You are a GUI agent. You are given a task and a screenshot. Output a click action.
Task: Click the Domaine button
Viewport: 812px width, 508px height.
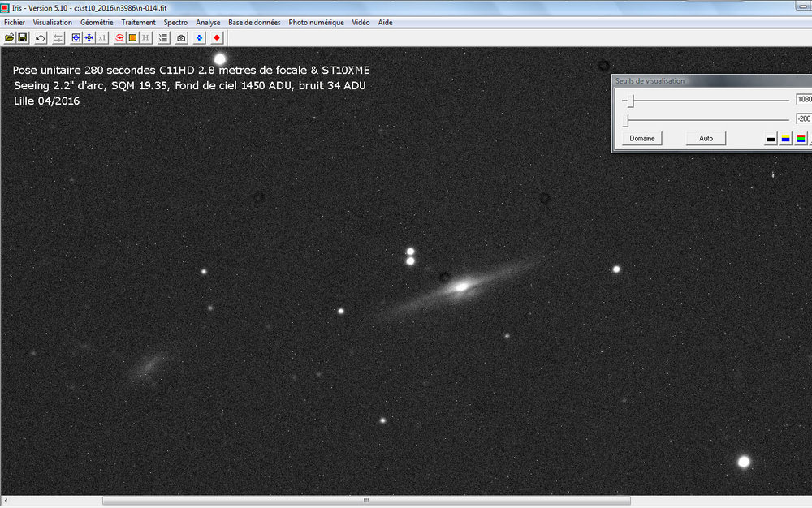(642, 138)
